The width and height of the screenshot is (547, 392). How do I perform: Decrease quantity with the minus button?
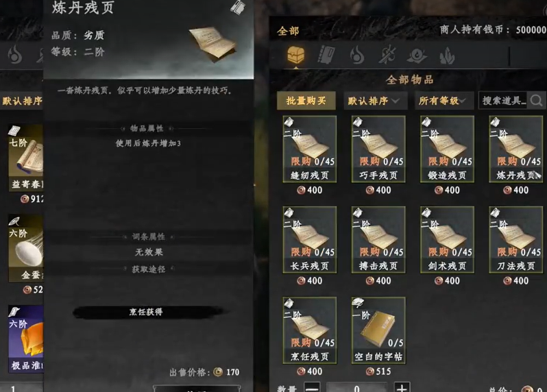pos(312,387)
